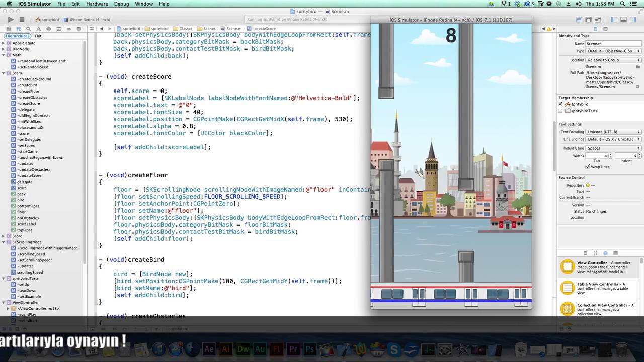
Task: Open the Find navigator magnifier icon
Action: pyautogui.click(x=28, y=29)
